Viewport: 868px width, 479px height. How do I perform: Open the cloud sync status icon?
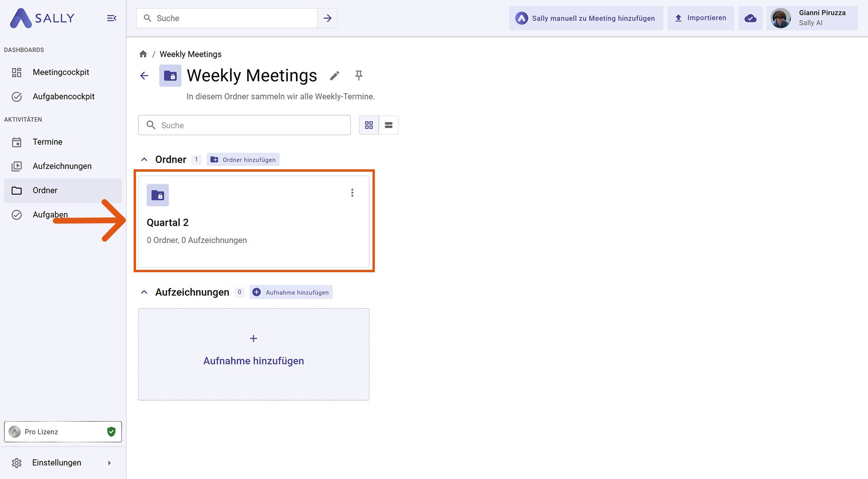(750, 18)
